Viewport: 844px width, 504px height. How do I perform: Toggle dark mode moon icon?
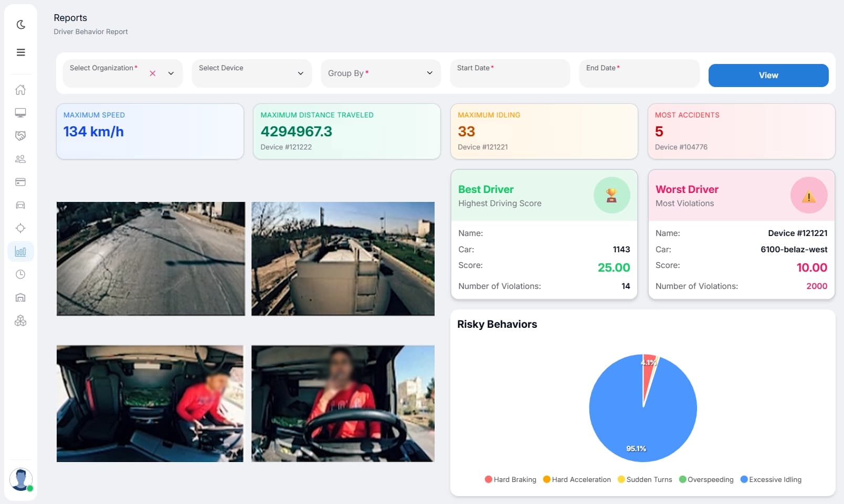click(20, 25)
